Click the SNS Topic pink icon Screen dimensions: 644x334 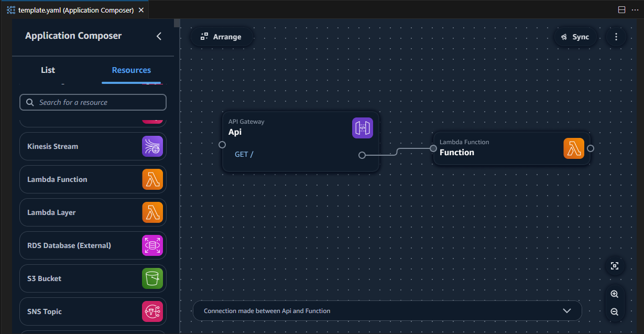pyautogui.click(x=152, y=311)
